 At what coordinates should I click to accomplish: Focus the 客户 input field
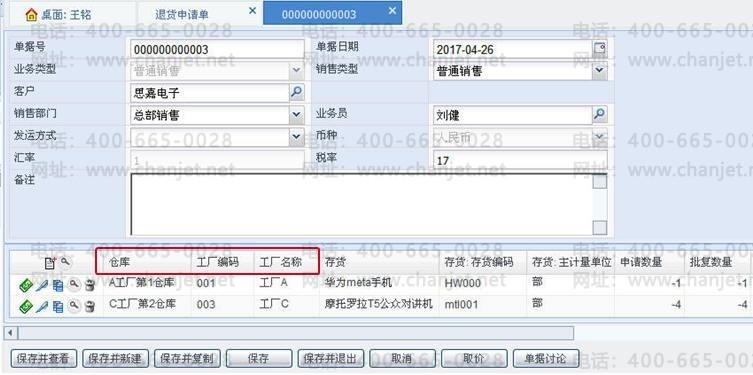point(210,93)
